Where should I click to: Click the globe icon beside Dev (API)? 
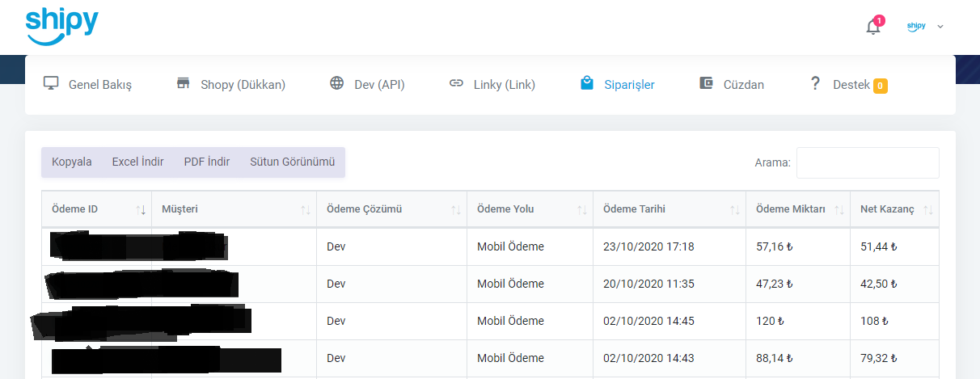(337, 83)
